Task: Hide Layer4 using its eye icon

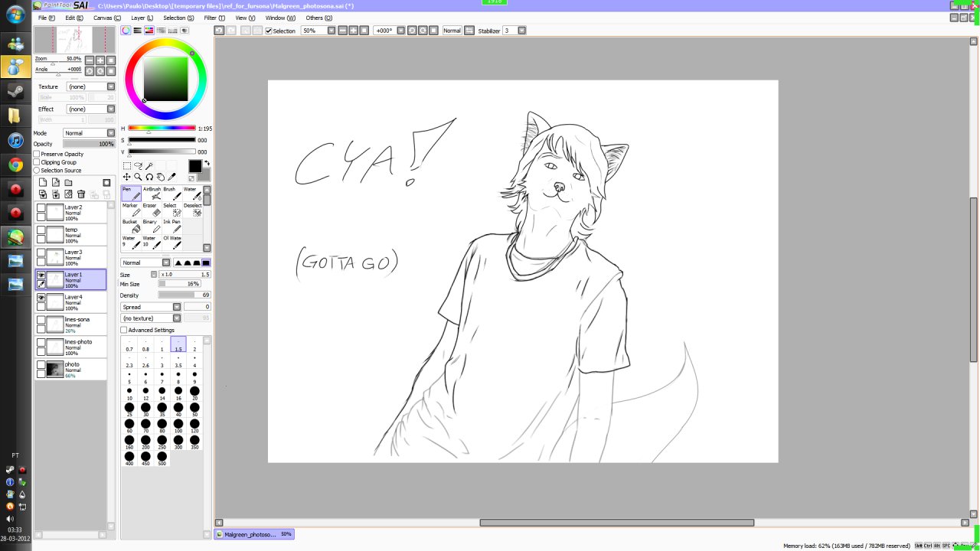Action: (x=41, y=297)
